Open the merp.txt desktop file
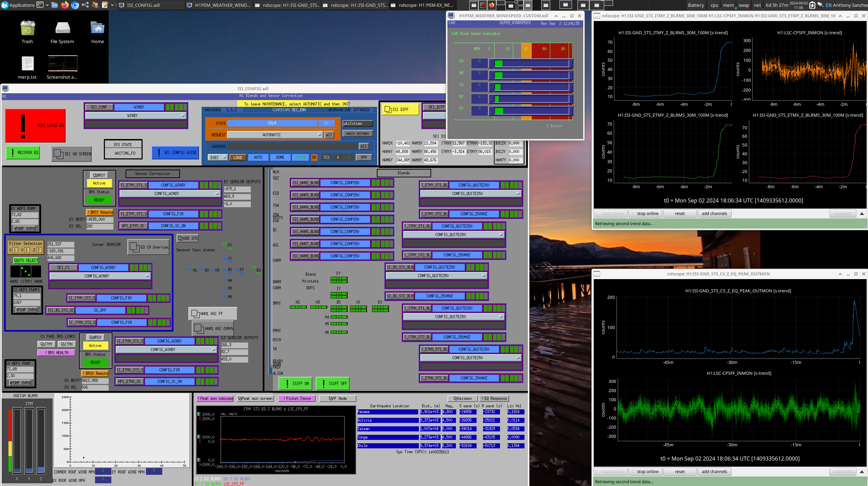 click(27, 68)
